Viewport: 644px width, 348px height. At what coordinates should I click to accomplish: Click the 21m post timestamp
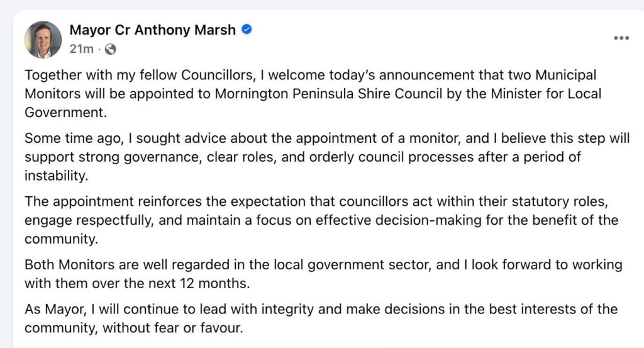(81, 49)
